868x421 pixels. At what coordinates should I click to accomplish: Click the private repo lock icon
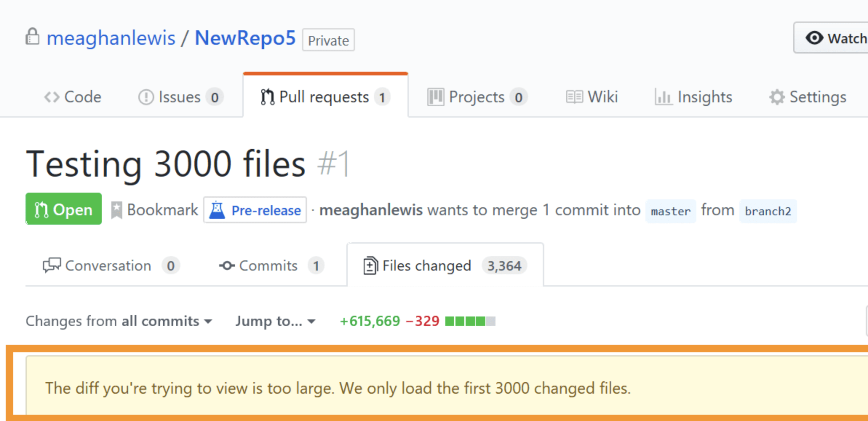32,37
